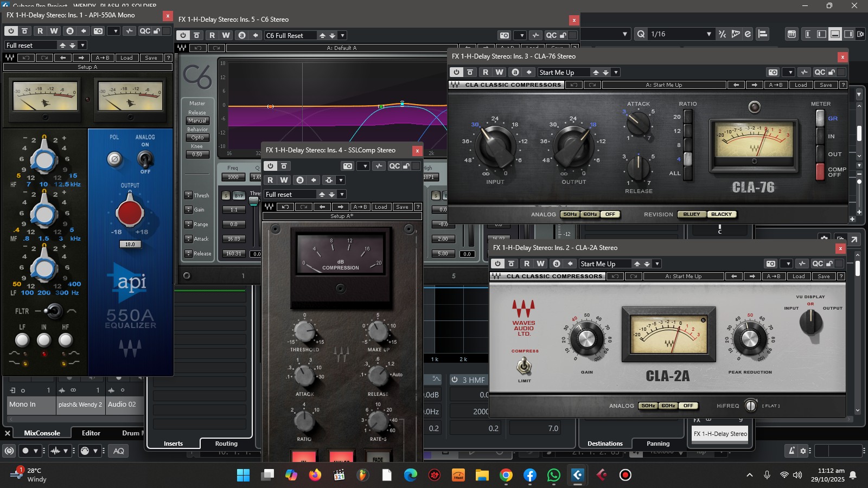Open WhatsApp from the taskbar
Image resolution: width=868 pixels, height=488 pixels.
pyautogui.click(x=554, y=475)
